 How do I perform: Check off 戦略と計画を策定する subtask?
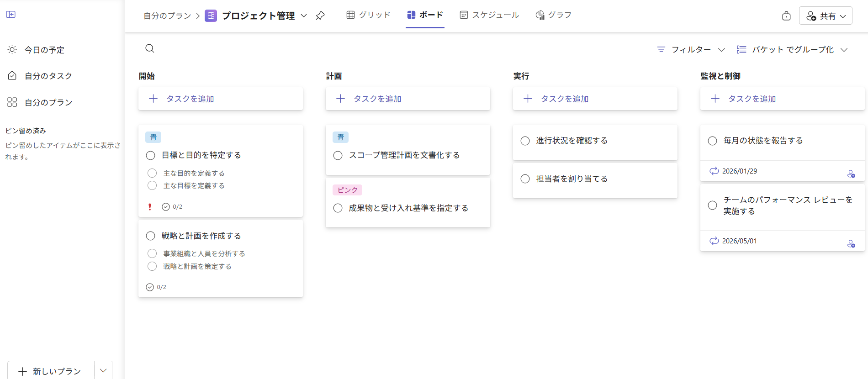point(152,266)
